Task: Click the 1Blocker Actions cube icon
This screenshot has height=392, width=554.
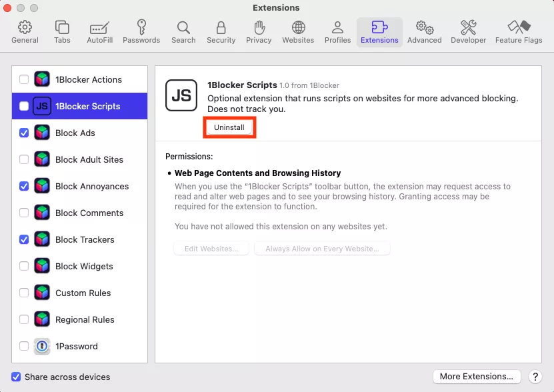Action: 42,79
